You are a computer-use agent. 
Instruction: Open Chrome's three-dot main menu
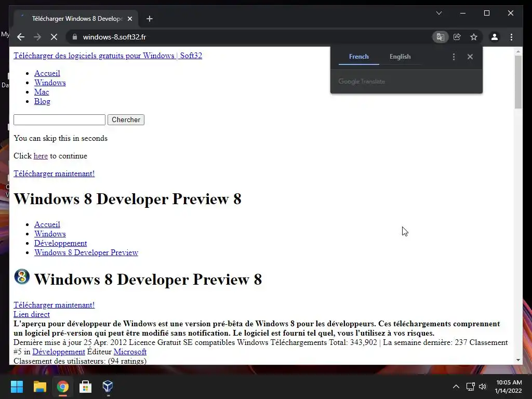[x=511, y=37]
